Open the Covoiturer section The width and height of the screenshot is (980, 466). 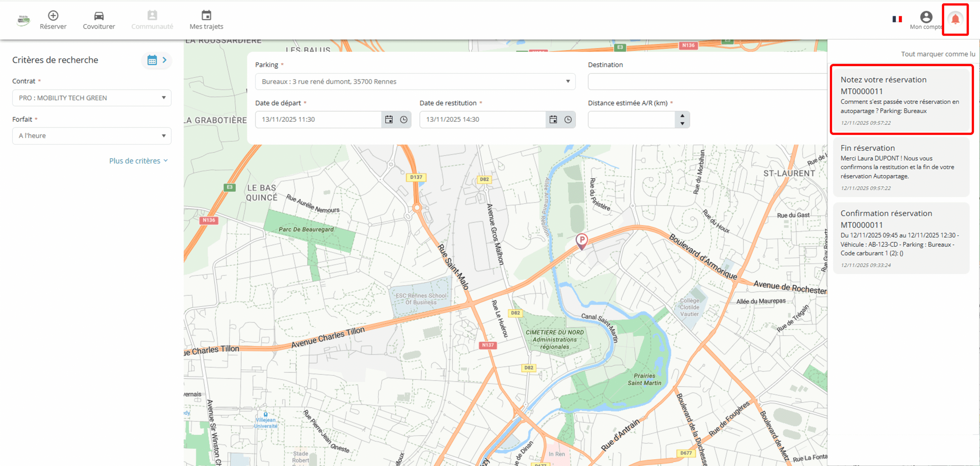pyautogui.click(x=99, y=20)
